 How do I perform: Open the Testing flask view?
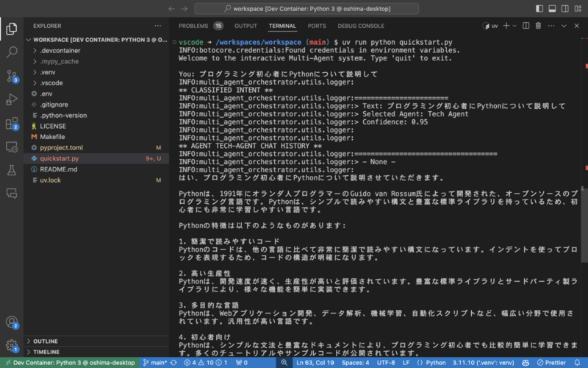pos(12,170)
